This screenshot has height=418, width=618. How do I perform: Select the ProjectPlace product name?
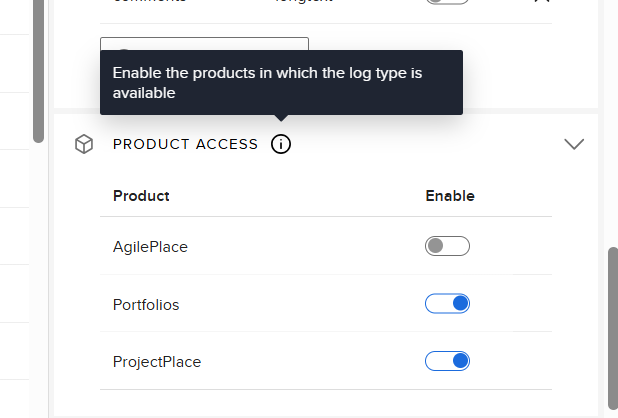click(x=157, y=362)
